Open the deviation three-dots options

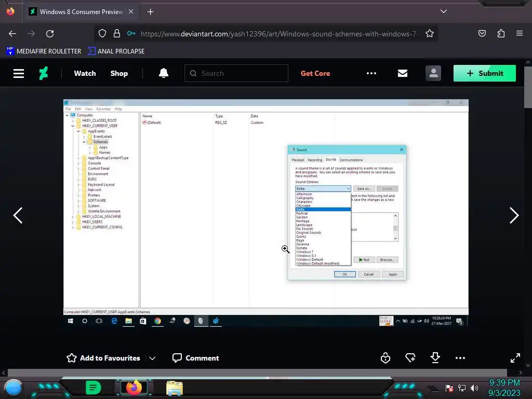(x=460, y=358)
